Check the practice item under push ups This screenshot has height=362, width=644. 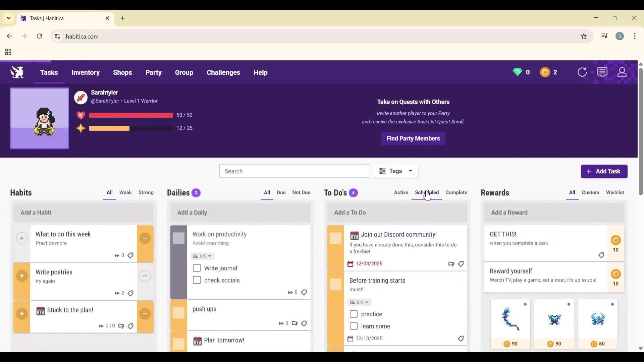(353, 314)
